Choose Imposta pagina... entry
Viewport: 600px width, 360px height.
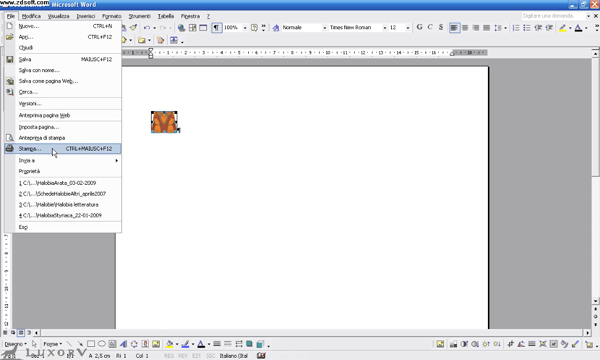pyautogui.click(x=63, y=127)
